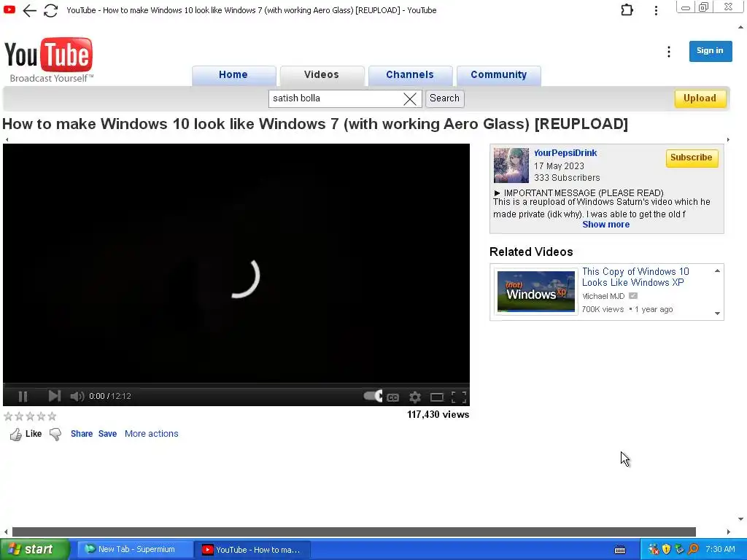Click the Save link
Screen dimensions: 747x560
[108, 434]
